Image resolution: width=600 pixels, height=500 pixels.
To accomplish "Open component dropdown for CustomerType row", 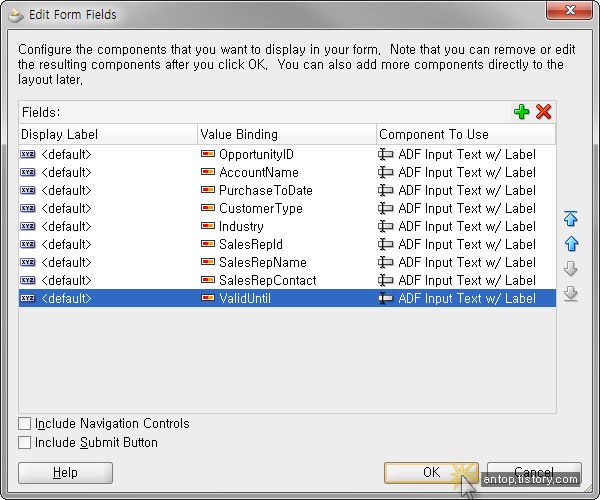I will coord(466,208).
